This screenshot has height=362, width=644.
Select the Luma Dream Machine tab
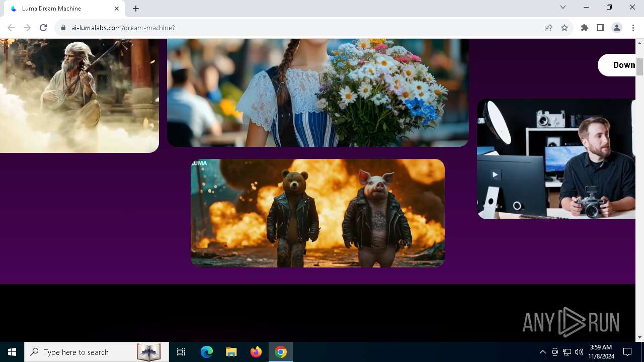64,9
